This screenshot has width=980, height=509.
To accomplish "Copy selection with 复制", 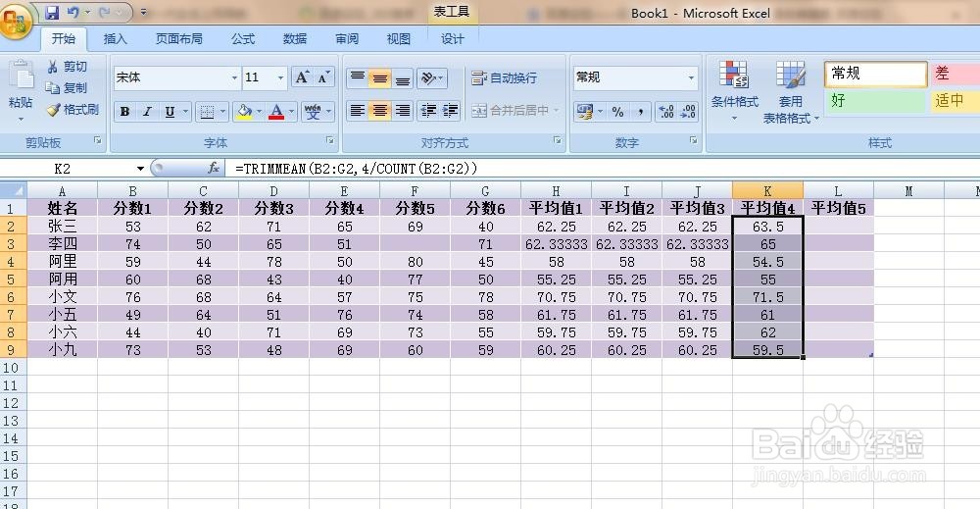I will (x=68, y=88).
